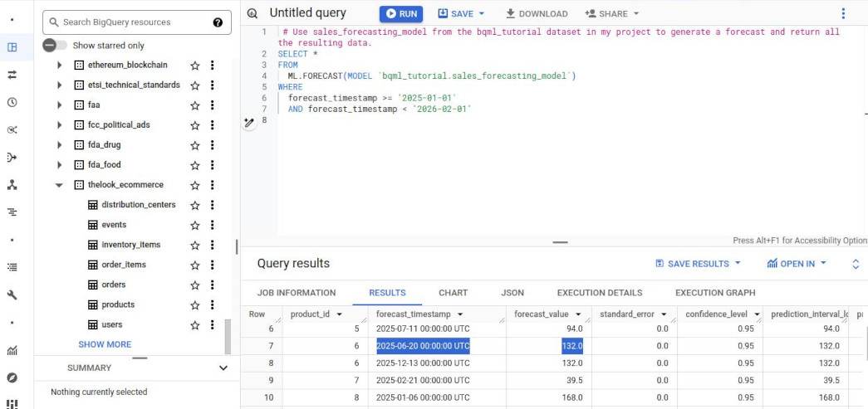Expand the ethereum_blockchain dataset
The width and height of the screenshot is (868, 409).
click(59, 66)
